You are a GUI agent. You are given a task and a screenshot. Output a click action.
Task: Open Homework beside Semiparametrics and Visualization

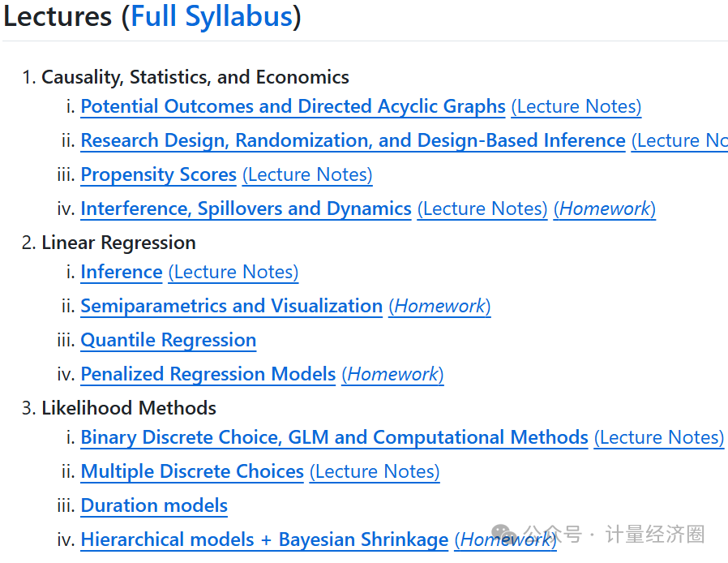tap(439, 306)
